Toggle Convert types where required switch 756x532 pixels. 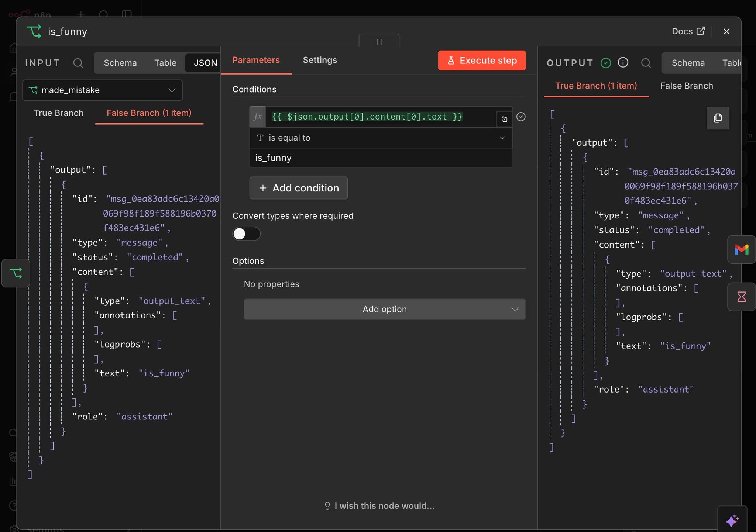246,234
